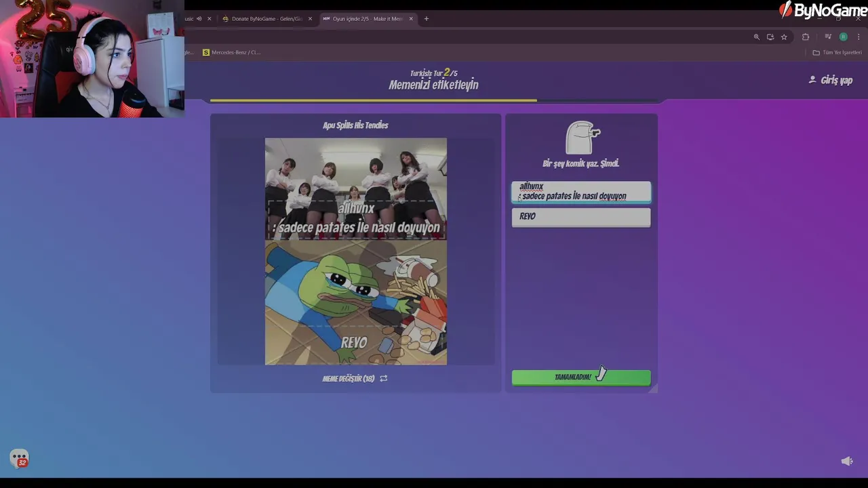The image size is (868, 488).
Task: Open a new browser tab with plus
Action: (426, 19)
